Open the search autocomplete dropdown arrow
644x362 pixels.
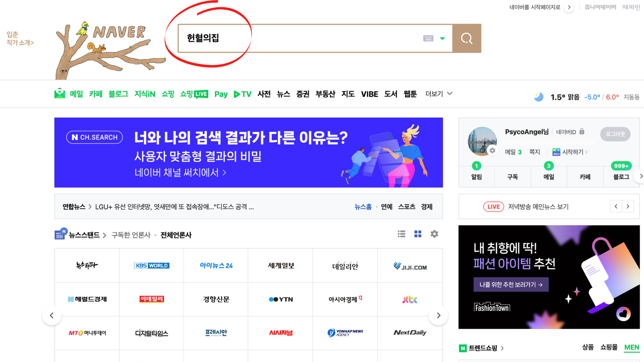click(x=442, y=38)
